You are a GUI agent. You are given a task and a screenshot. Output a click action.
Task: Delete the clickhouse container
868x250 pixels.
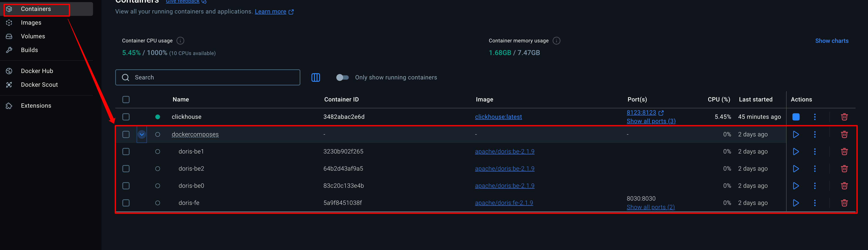pyautogui.click(x=844, y=117)
